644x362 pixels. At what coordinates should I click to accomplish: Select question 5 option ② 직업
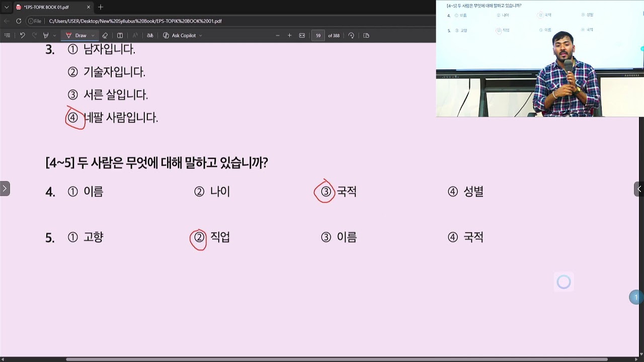(x=212, y=237)
